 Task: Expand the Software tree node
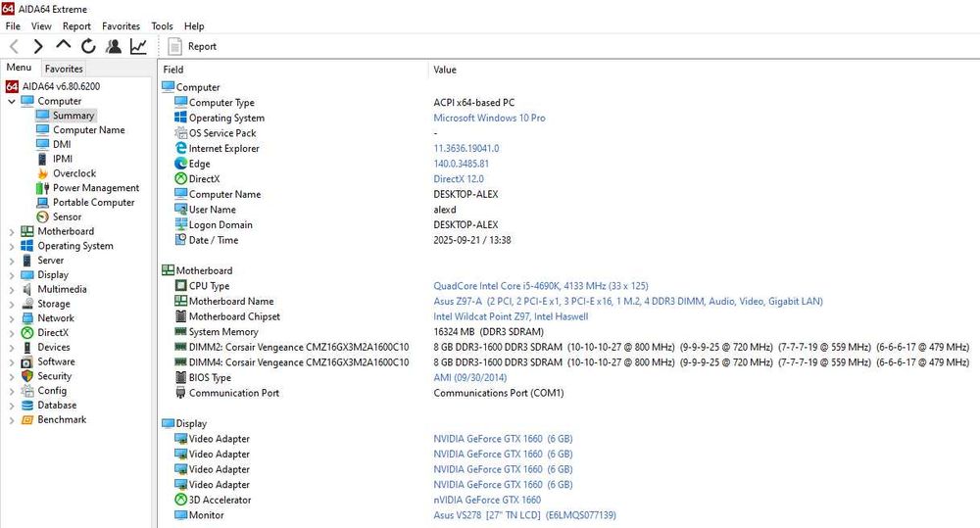[11, 361]
